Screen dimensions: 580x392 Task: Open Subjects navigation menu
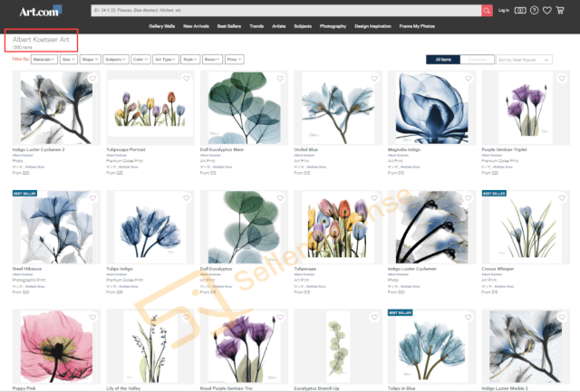point(303,26)
